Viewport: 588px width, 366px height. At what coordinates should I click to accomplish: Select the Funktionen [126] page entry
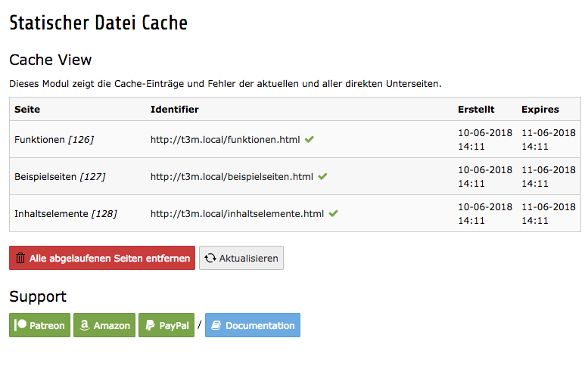[x=54, y=140]
